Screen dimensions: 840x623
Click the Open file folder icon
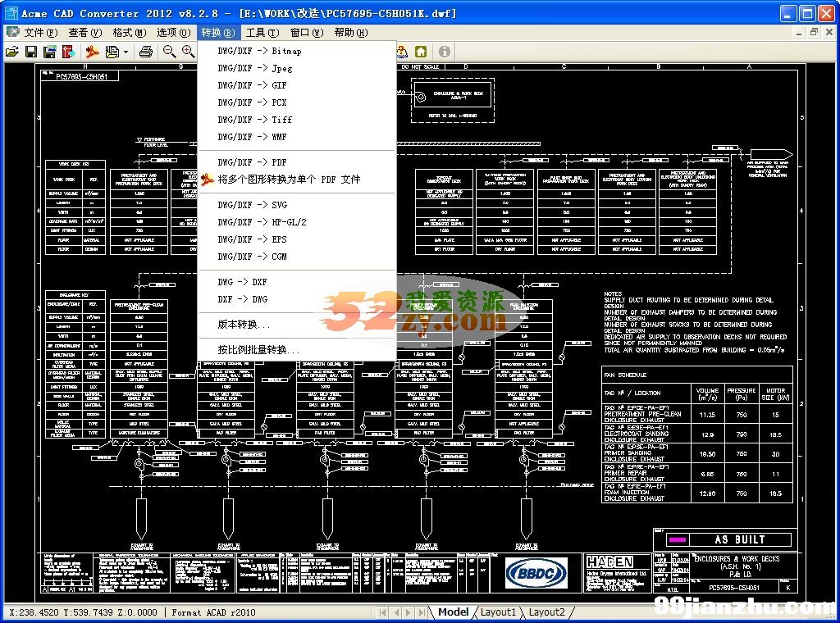[11, 52]
